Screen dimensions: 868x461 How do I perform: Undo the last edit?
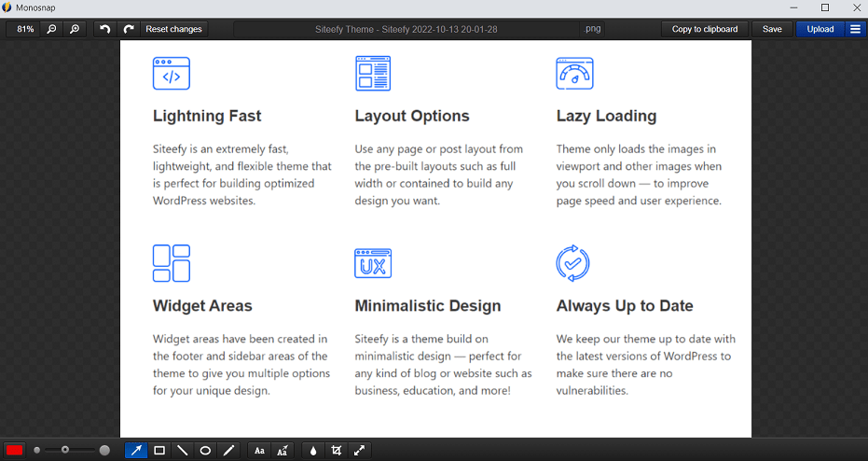coord(105,29)
